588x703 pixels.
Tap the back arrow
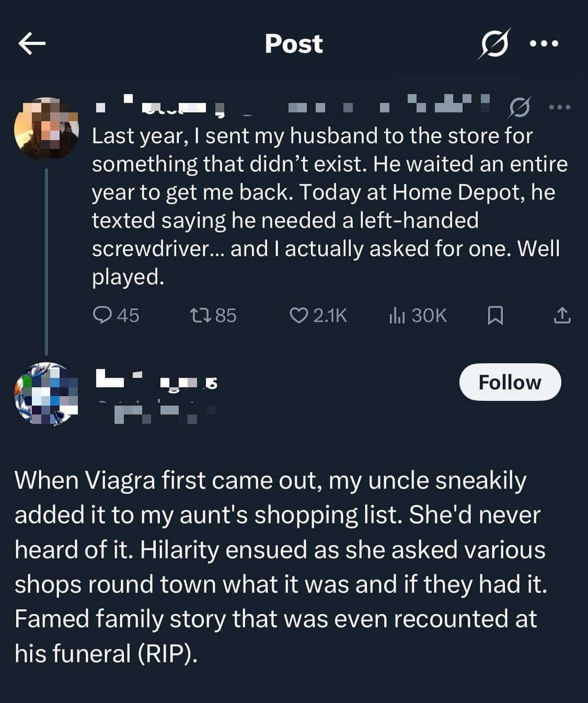click(x=32, y=43)
